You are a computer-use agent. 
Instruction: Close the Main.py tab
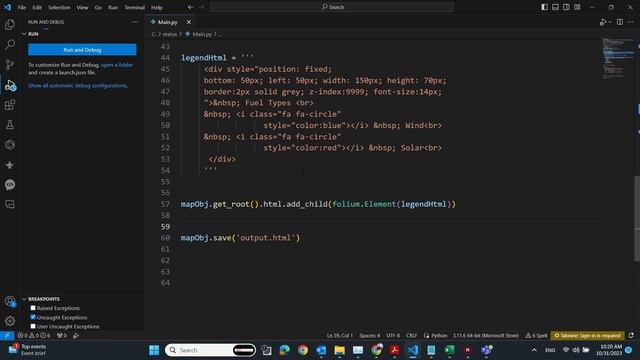coord(189,22)
